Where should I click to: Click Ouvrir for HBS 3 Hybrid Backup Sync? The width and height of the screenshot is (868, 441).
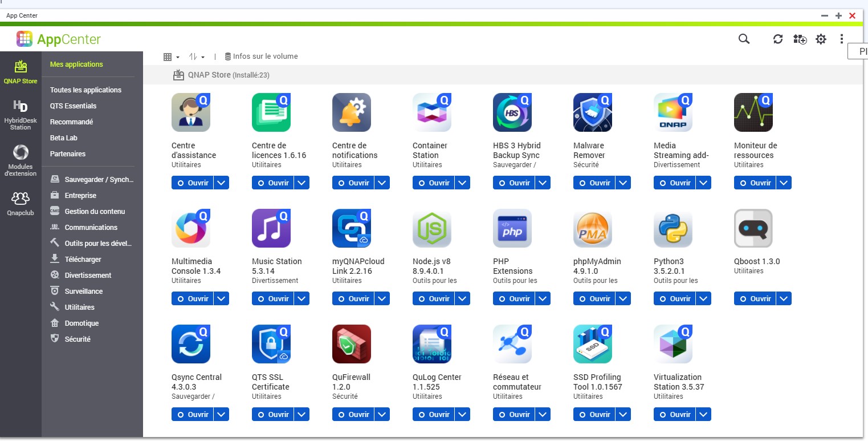point(513,183)
